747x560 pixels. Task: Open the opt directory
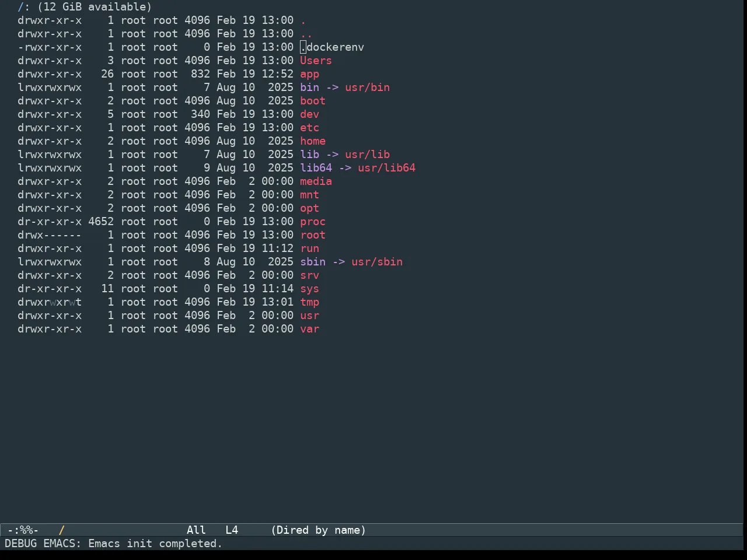point(309,208)
